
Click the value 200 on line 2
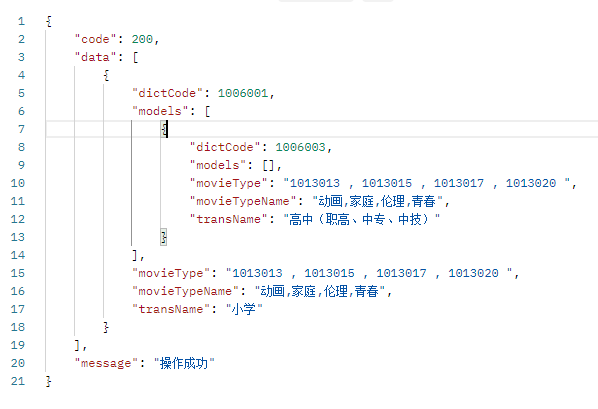pyautogui.click(x=142, y=39)
